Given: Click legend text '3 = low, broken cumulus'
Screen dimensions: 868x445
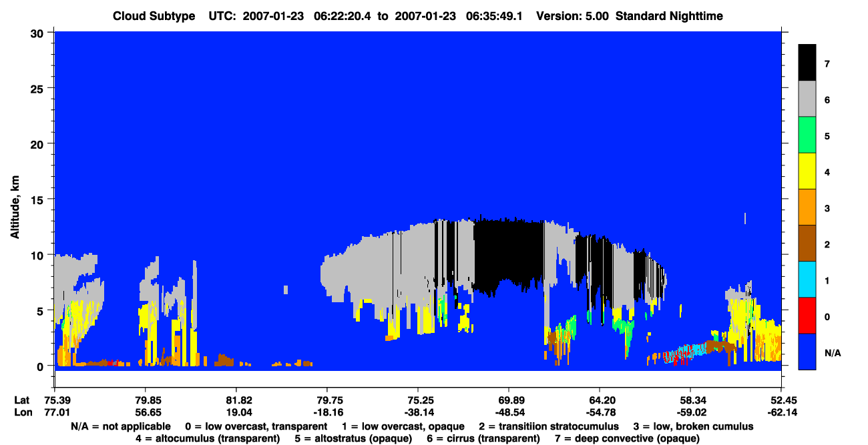Looking at the screenshot, I should tap(694, 426).
